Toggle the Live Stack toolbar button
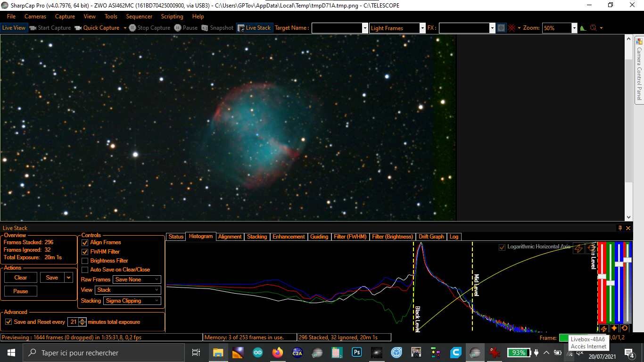Screen dimensions: 644x362 (254, 28)
